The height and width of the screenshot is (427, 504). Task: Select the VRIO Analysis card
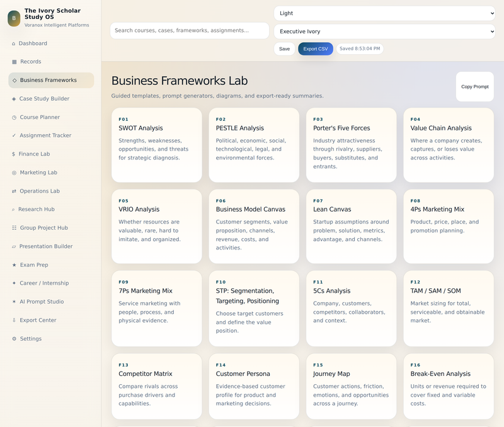point(156,227)
